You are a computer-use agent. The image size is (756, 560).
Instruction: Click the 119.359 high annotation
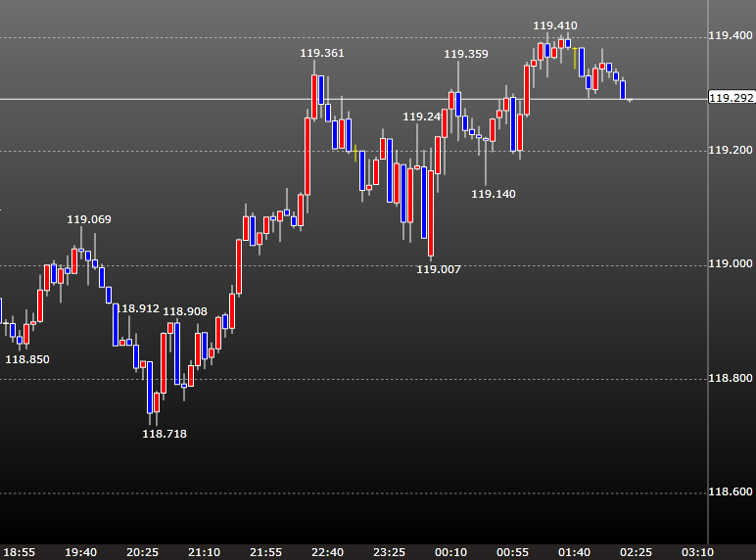coord(465,54)
